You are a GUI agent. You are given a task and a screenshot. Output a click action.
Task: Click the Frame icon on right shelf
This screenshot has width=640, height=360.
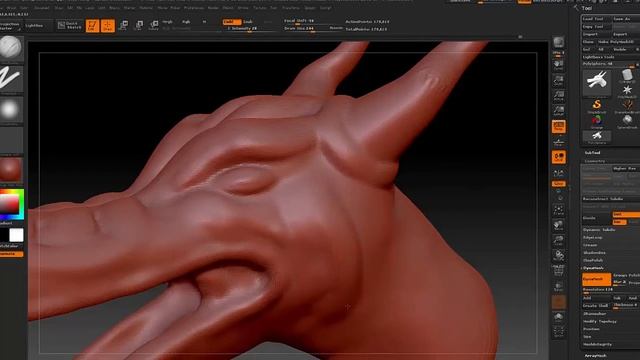point(558,210)
